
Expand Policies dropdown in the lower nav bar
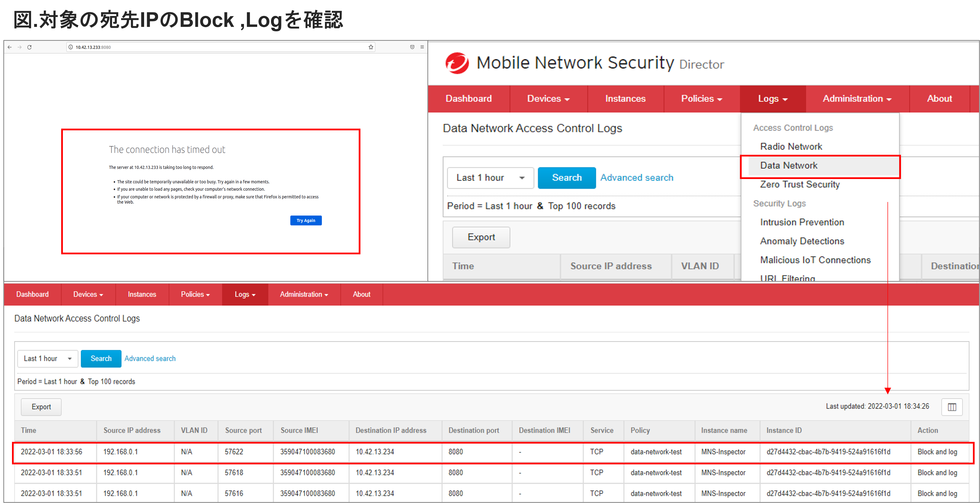(x=195, y=294)
